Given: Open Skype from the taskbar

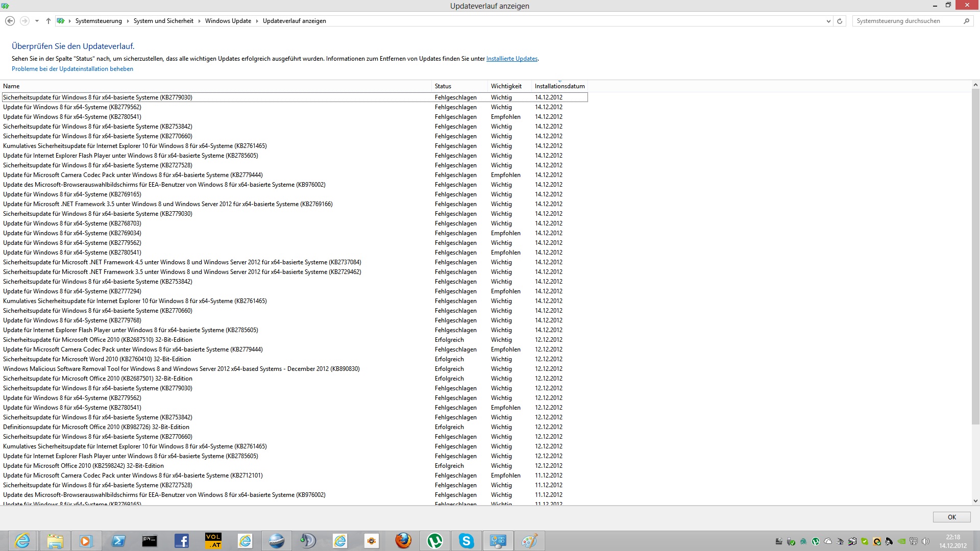Looking at the screenshot, I should (467, 541).
